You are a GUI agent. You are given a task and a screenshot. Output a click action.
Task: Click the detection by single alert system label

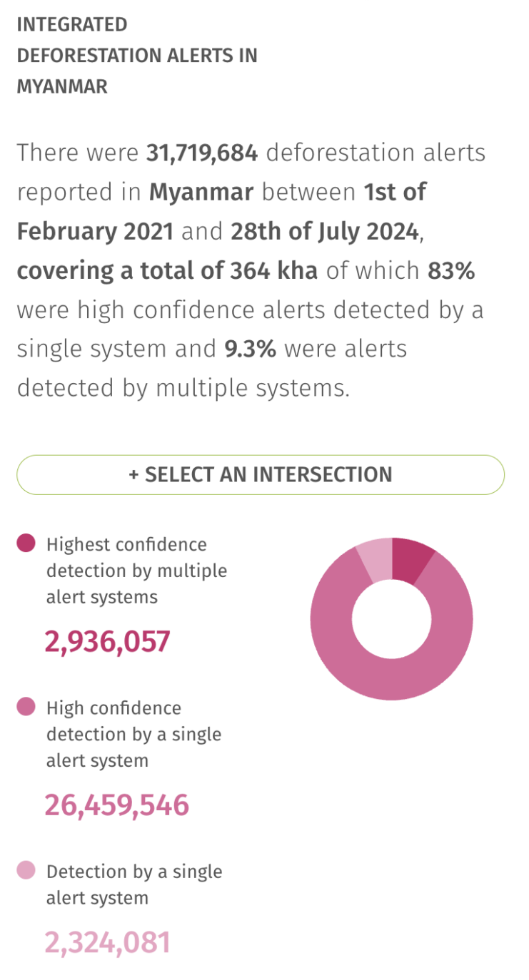[134, 884]
